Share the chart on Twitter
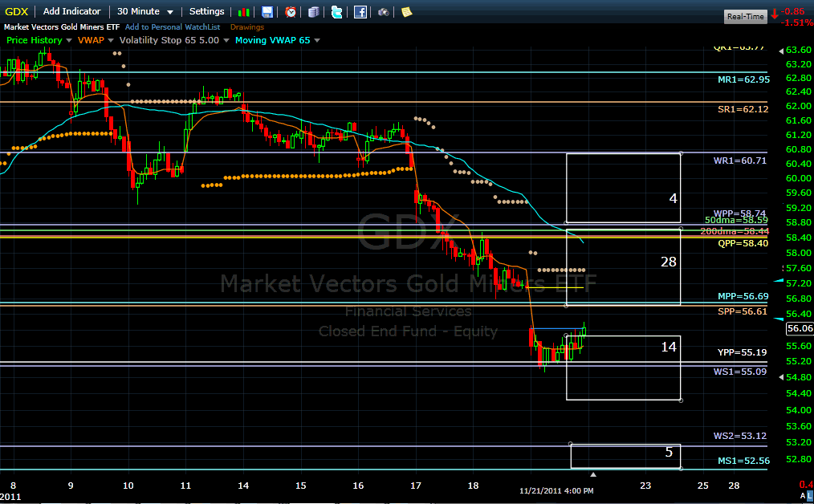Screen dimensions: 814x504 pyautogui.click(x=337, y=12)
